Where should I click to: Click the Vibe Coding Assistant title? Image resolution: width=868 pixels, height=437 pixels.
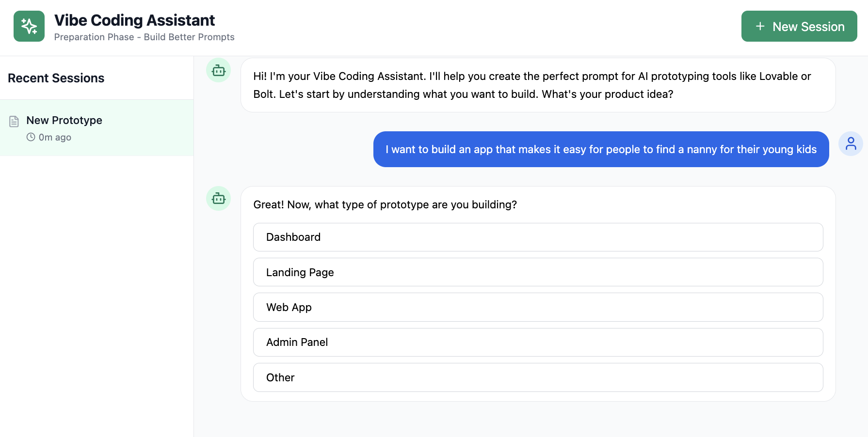pos(134,20)
